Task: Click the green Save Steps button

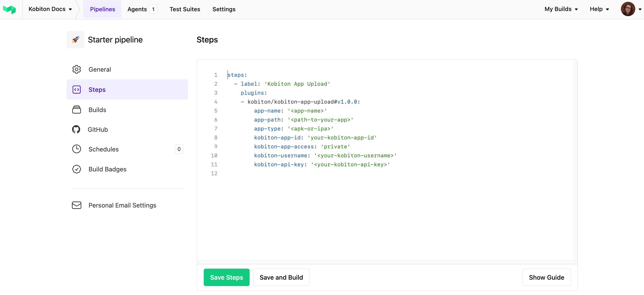Action: (x=227, y=277)
